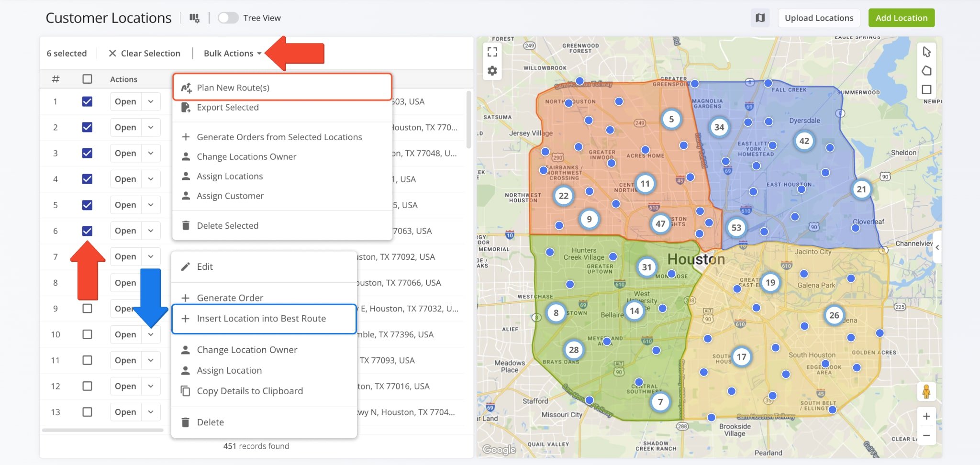
Task: Choose Assign Location menu item
Action: pyautogui.click(x=264, y=370)
